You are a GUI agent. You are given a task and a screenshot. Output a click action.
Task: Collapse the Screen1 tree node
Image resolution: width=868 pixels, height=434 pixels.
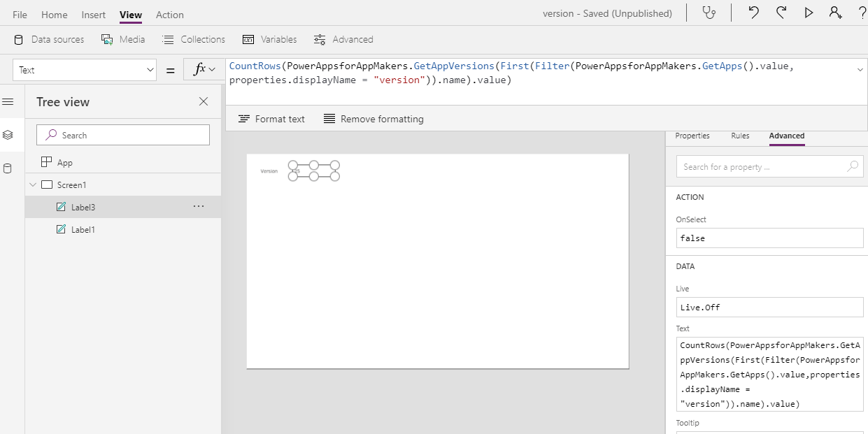tap(32, 185)
